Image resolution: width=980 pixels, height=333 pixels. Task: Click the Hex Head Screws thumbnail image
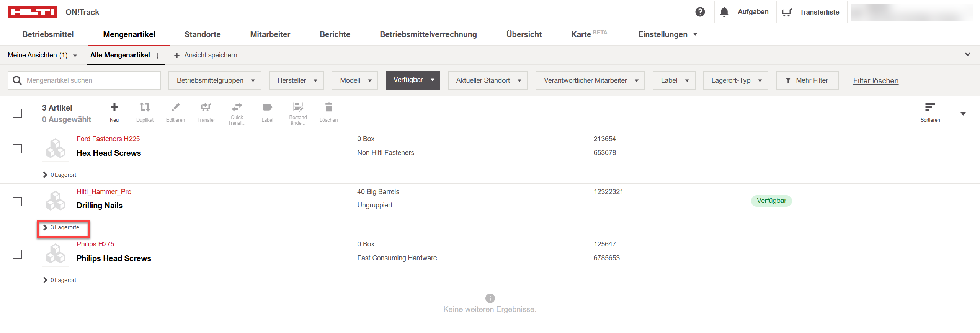coord(56,148)
